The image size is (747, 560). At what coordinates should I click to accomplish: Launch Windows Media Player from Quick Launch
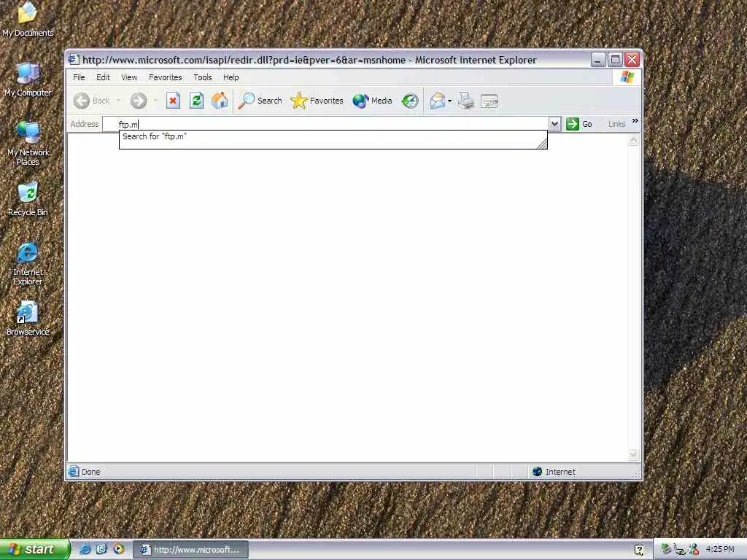(119, 549)
